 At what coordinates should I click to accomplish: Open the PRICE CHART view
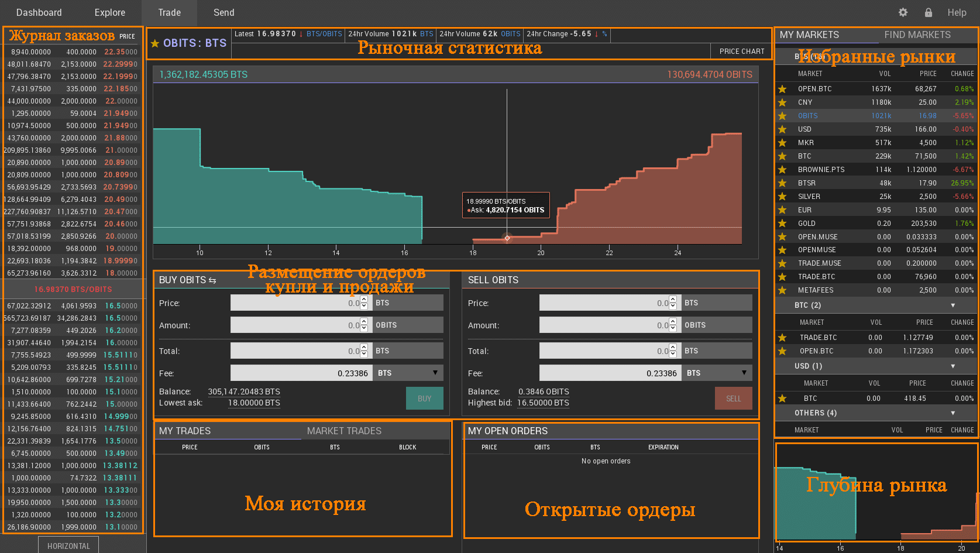[x=742, y=51]
